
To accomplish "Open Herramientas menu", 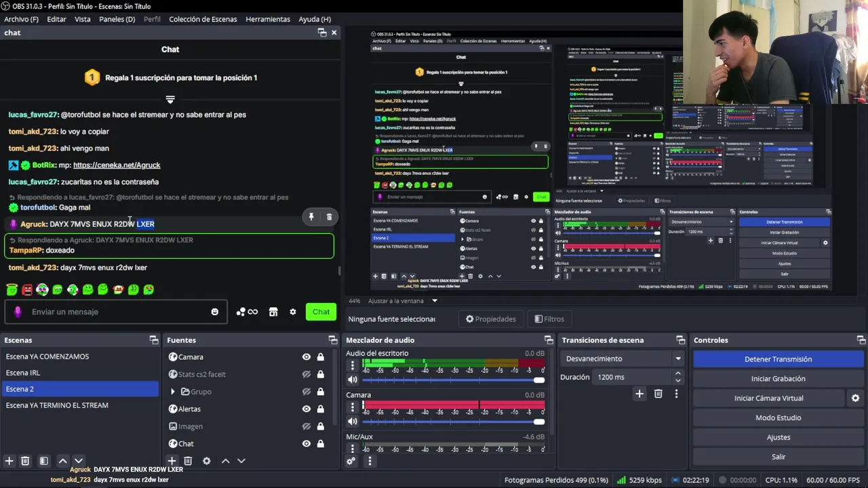I will click(268, 19).
